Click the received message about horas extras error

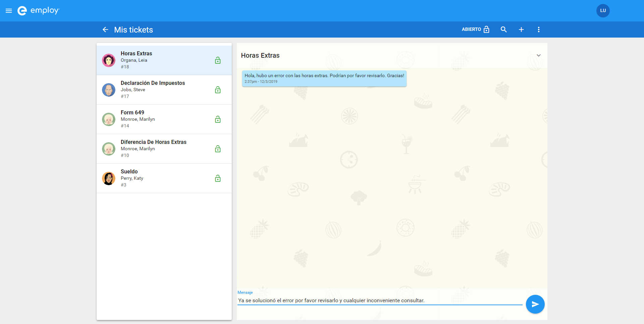(x=324, y=78)
